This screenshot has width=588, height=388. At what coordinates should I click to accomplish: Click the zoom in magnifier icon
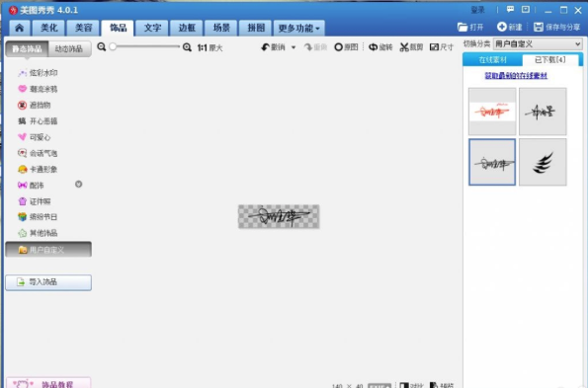click(187, 47)
